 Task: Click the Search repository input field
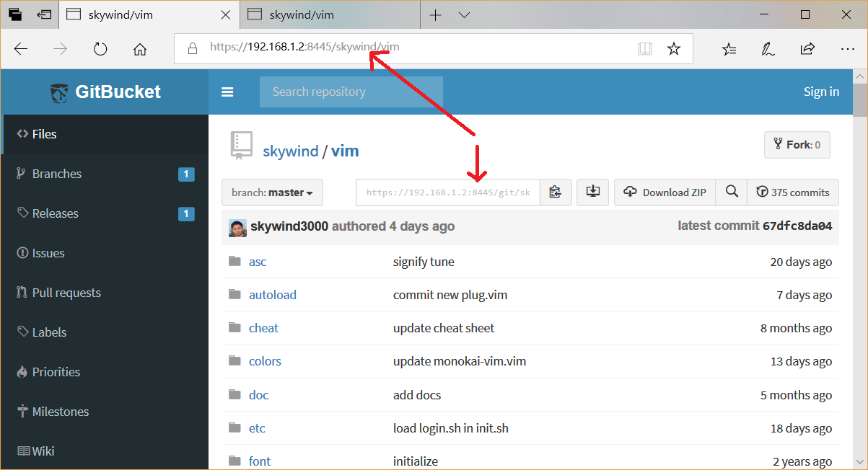point(350,92)
